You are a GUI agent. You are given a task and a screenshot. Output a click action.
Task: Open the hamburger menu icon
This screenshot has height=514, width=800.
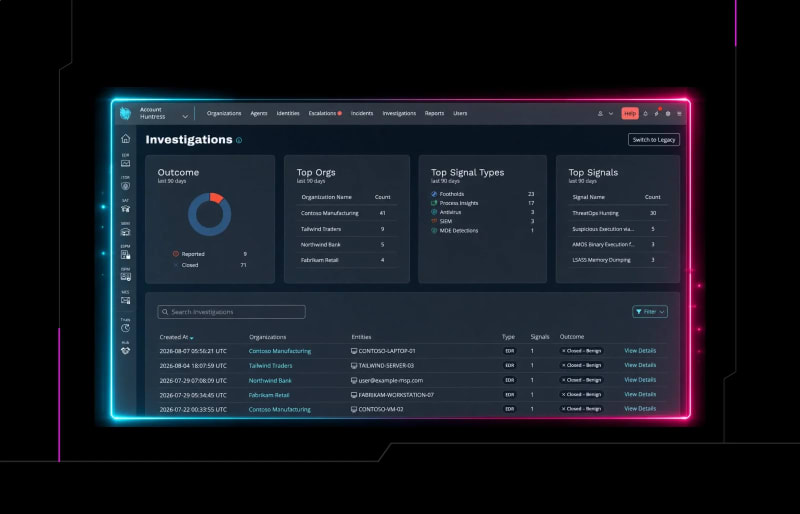[x=679, y=113]
